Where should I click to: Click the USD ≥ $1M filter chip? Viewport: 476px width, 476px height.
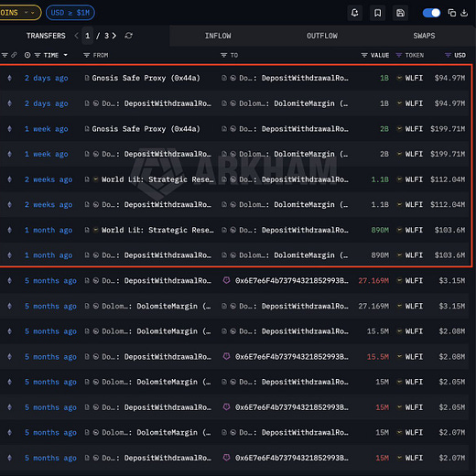pos(70,13)
